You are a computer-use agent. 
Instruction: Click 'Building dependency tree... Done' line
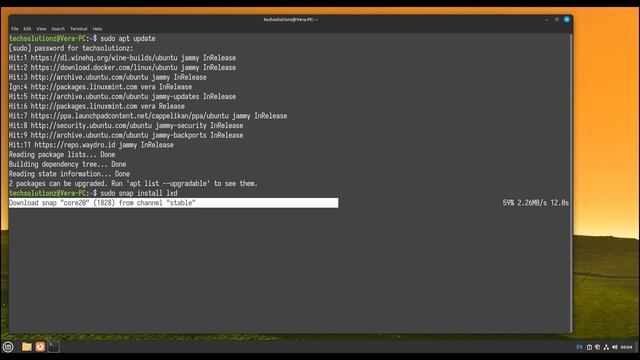tap(68, 164)
